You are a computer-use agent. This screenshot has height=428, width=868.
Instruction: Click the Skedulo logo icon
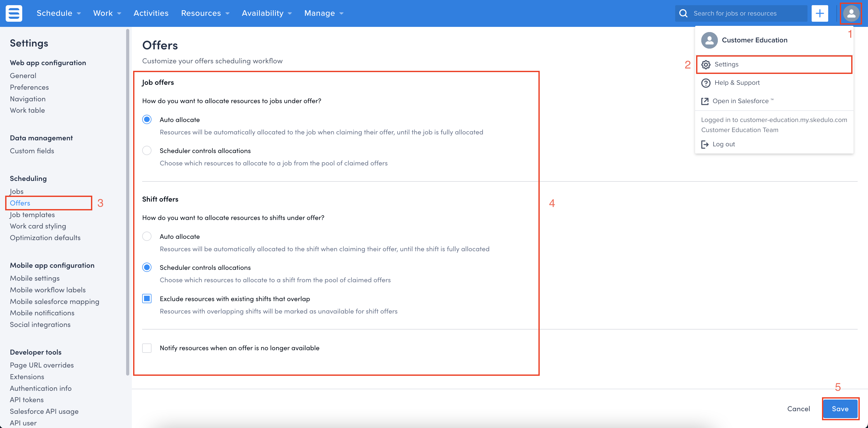click(14, 13)
